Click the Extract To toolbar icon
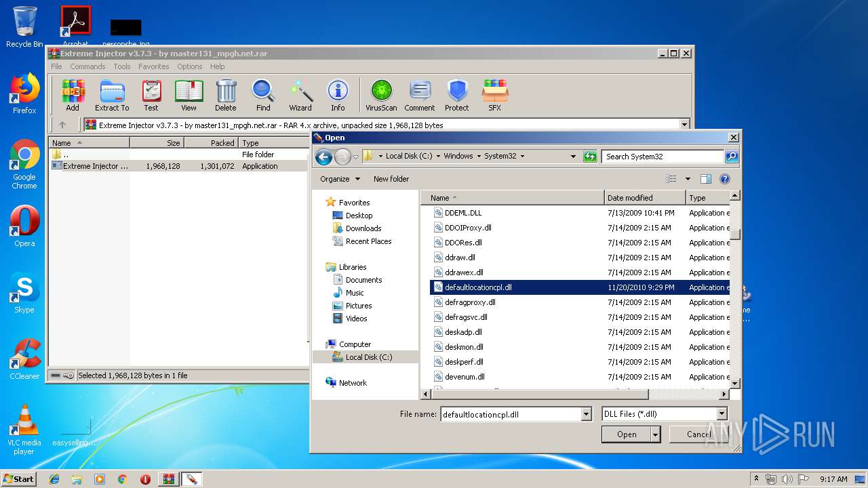The image size is (868, 488). 112,95
